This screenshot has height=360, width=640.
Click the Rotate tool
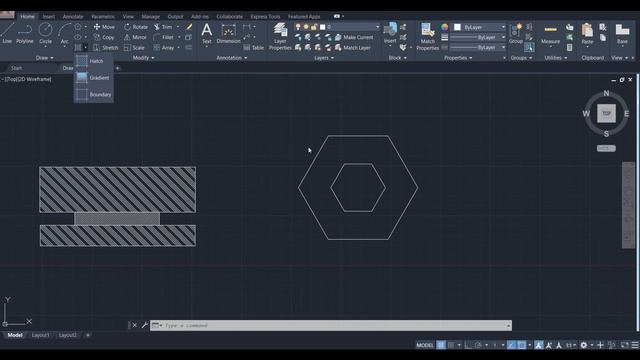tap(136, 27)
